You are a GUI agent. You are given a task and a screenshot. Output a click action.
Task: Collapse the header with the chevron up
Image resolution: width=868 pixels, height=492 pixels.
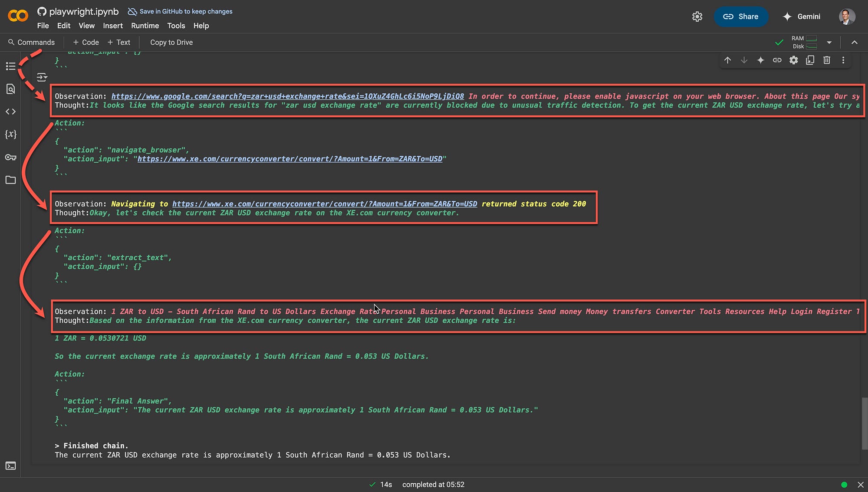click(x=854, y=42)
